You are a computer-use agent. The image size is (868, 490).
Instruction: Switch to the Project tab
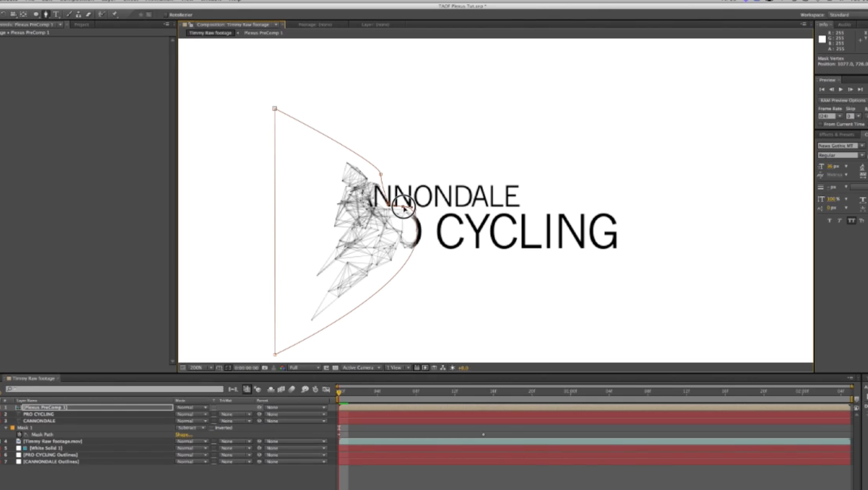81,24
